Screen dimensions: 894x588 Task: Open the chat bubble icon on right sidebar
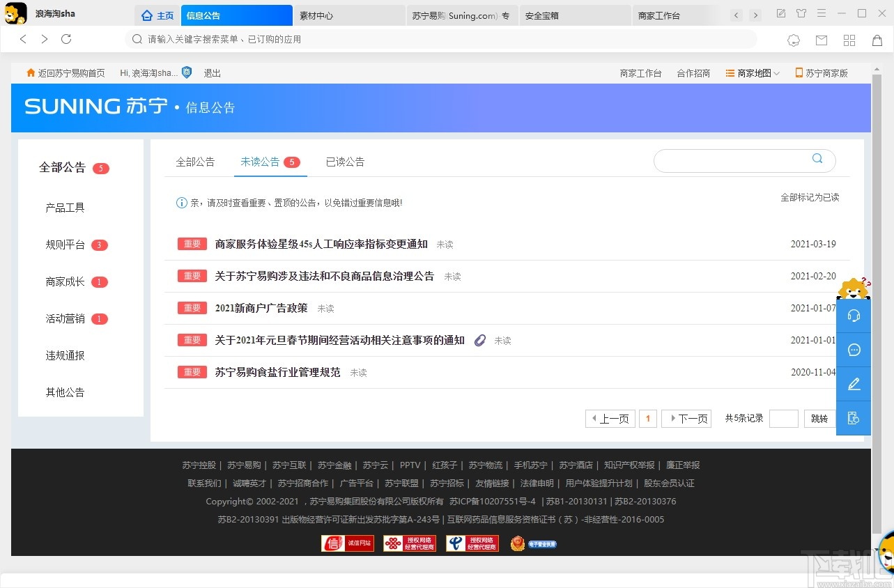854,350
